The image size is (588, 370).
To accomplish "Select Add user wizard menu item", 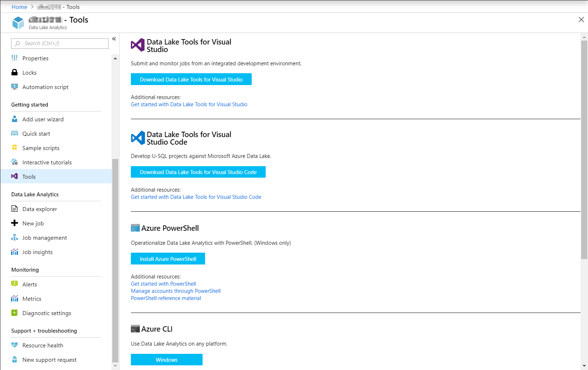I will click(56, 119).
